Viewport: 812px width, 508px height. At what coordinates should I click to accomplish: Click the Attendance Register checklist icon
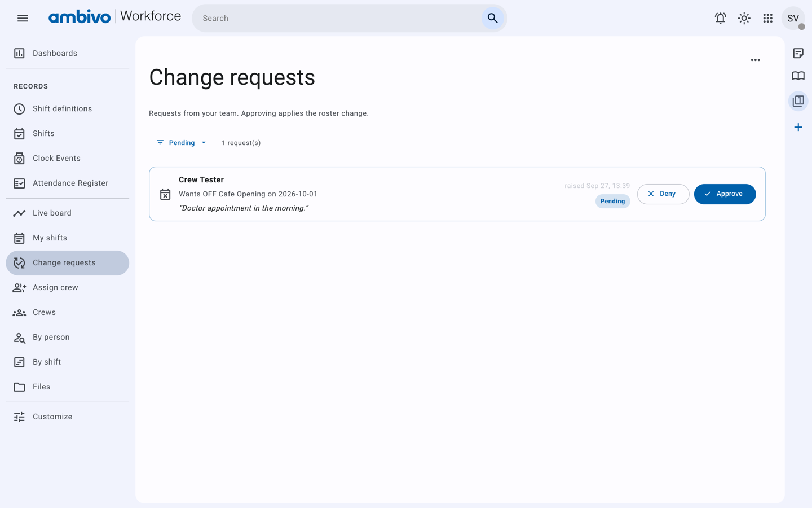(19, 183)
